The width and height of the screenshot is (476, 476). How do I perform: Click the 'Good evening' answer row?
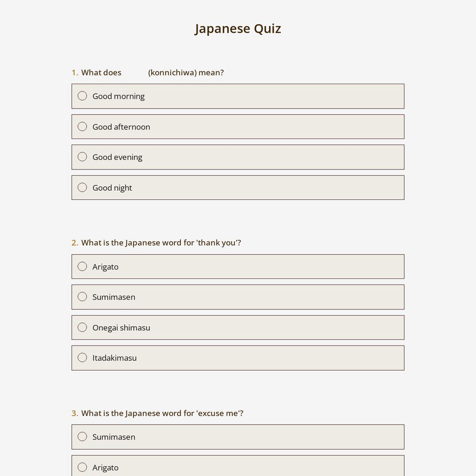pos(238,157)
